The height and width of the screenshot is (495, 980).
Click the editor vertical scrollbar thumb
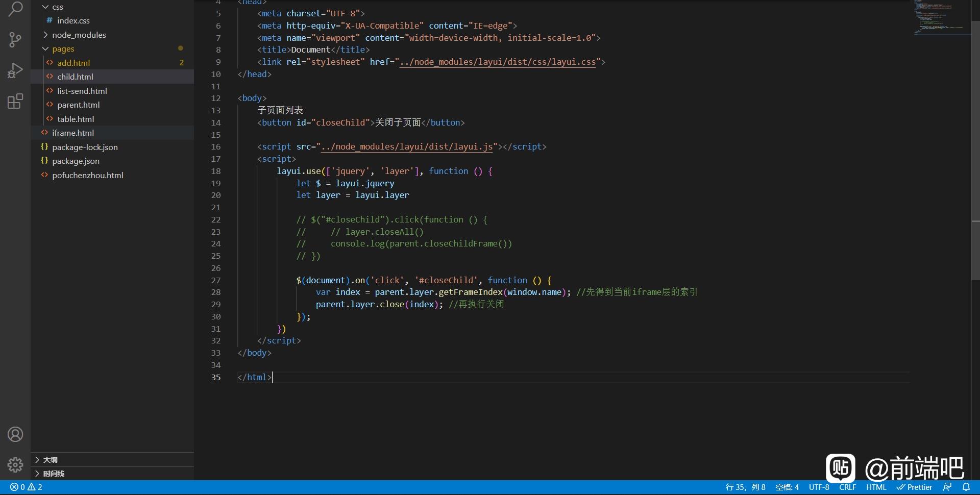(975, 151)
